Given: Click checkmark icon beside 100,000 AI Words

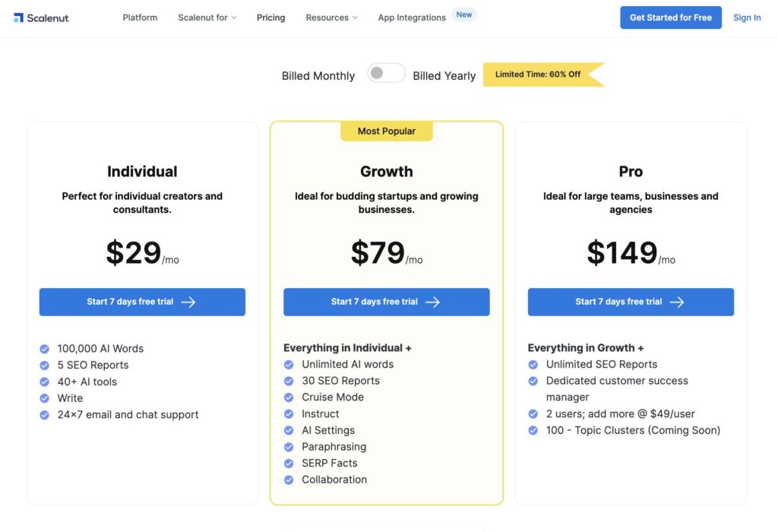Looking at the screenshot, I should 45,349.
